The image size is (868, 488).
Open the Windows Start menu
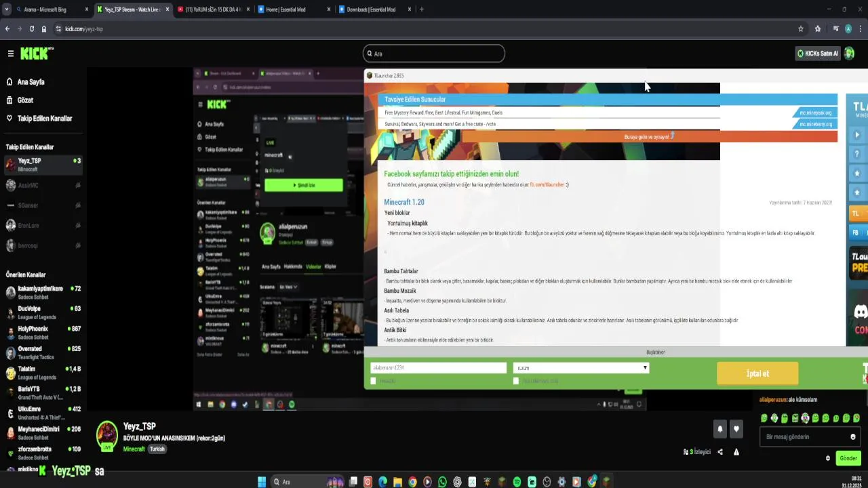tap(262, 482)
